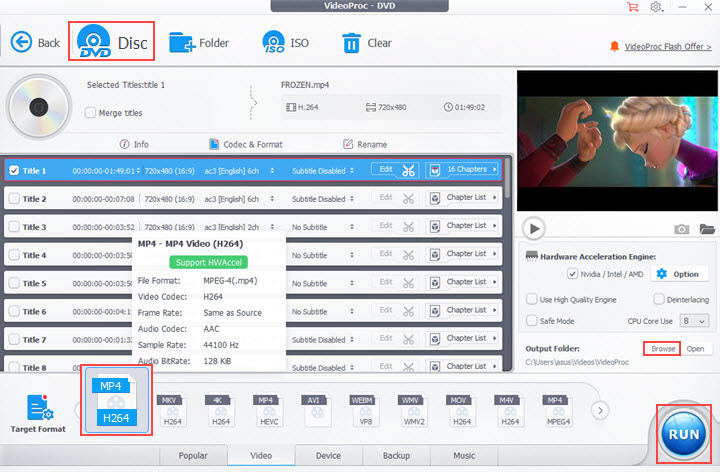Start conversion with the RUN button
The height and width of the screenshot is (472, 720).
[684, 434]
